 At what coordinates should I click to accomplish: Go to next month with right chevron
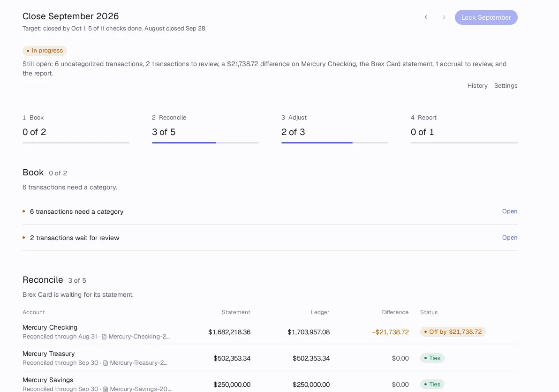click(x=444, y=17)
